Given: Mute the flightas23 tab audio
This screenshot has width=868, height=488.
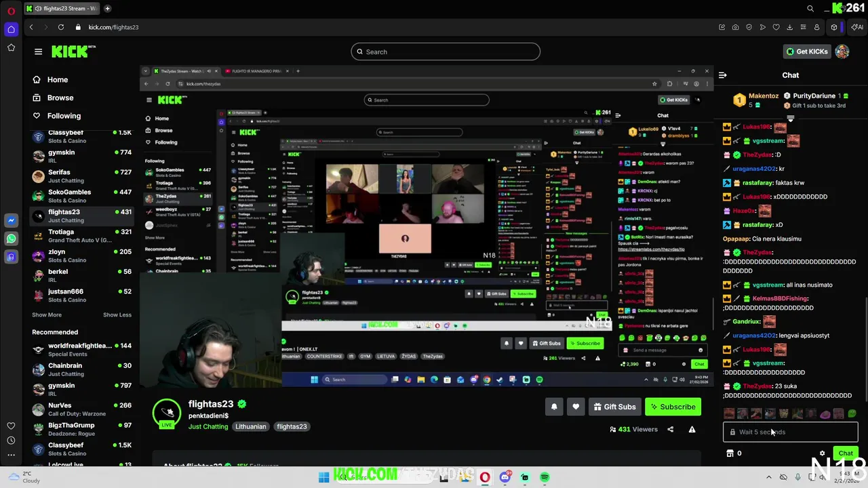Looking at the screenshot, I should tap(37, 9).
